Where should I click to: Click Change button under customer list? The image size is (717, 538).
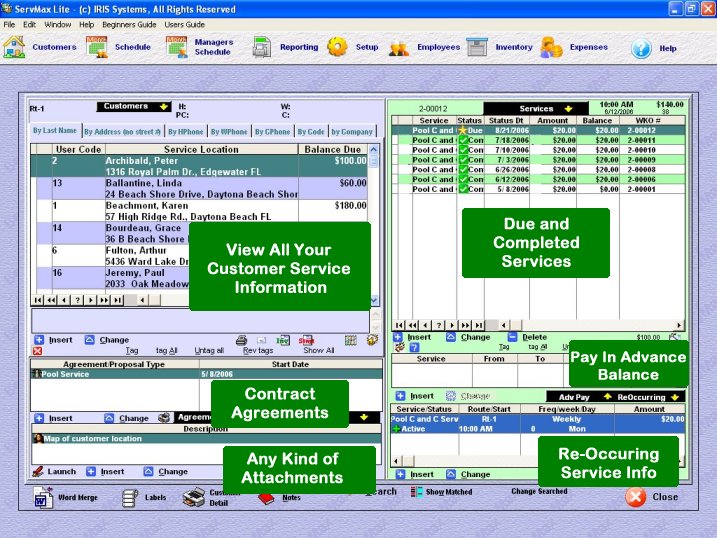tap(107, 340)
